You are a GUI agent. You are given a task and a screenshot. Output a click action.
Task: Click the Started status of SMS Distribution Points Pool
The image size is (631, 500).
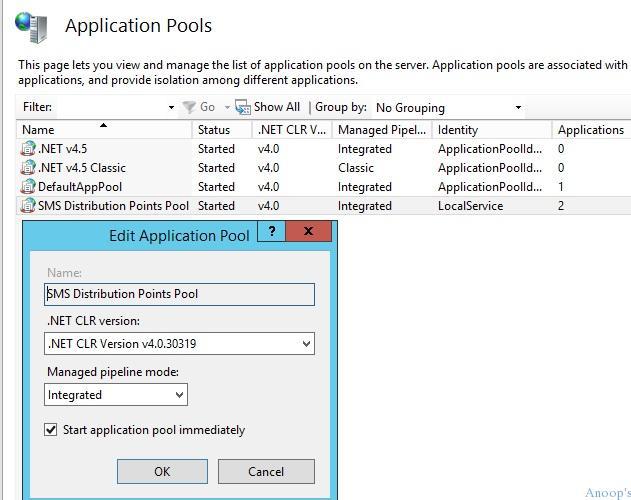point(216,205)
